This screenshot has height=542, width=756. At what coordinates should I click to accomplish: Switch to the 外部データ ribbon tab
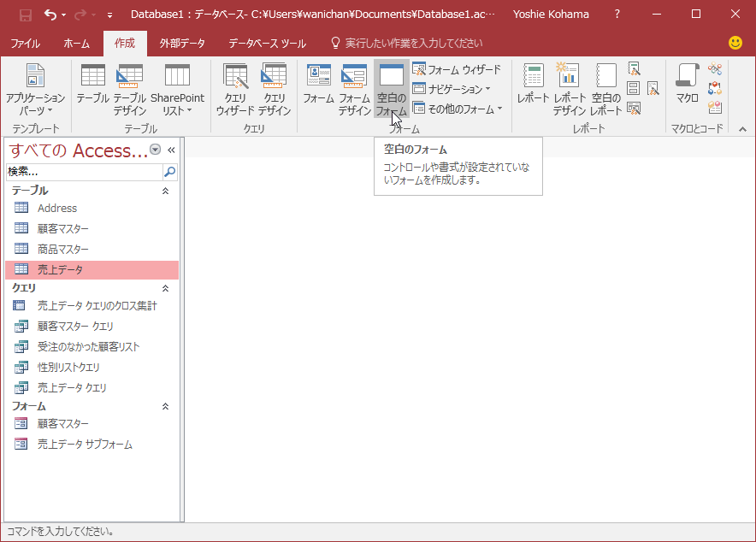(x=182, y=42)
